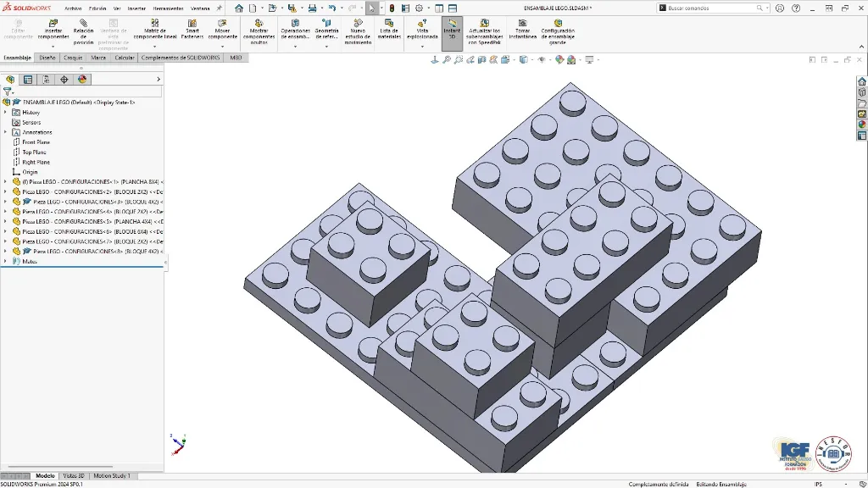Open the PropertyManager tab icon
The width and height of the screenshot is (868, 488).
point(28,80)
